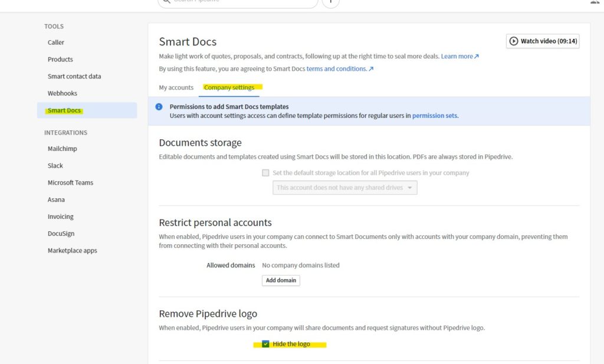This screenshot has height=364, width=604.
Task: Open Microsoft Teams integration
Action: (71, 182)
